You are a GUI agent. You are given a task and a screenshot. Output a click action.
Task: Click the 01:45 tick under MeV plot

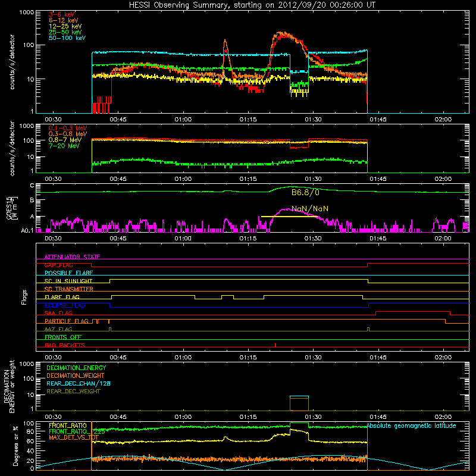pyautogui.click(x=378, y=179)
